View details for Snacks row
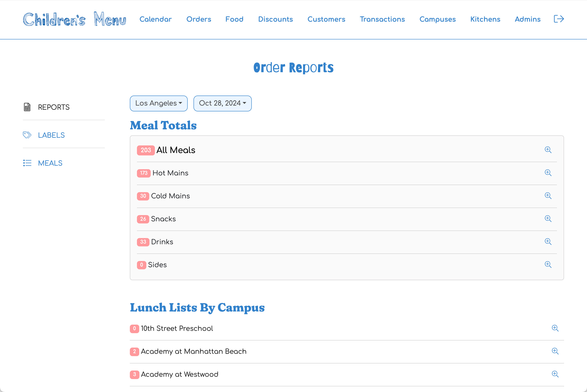587x392 pixels. click(548, 219)
